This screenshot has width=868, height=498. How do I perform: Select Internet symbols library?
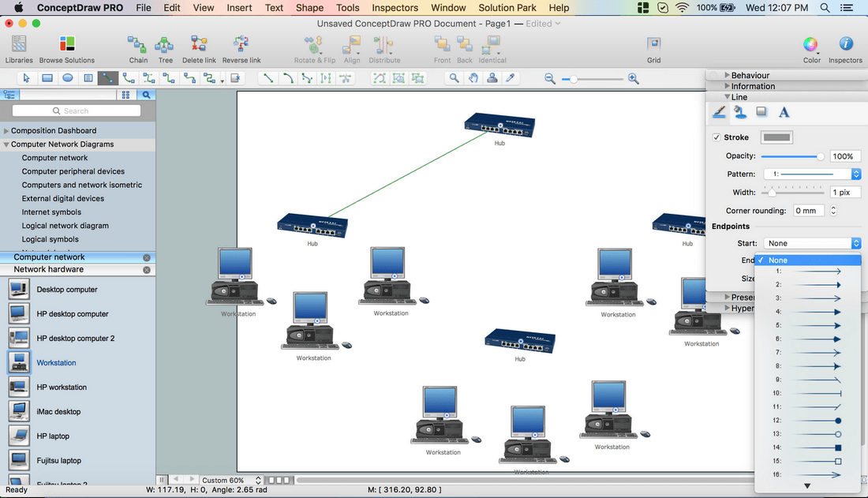tap(51, 212)
